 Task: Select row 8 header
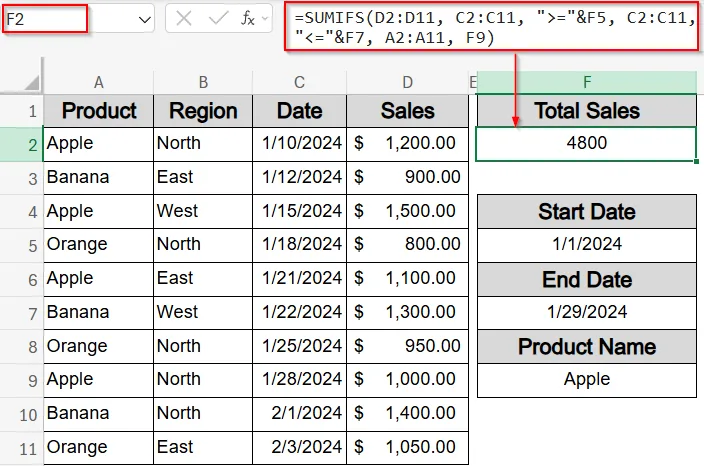[21, 347]
